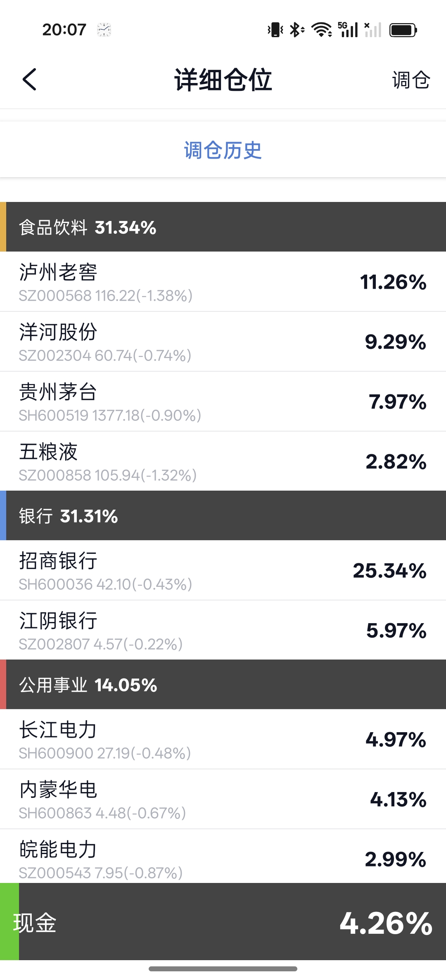
Task: Open the 长江电力 stock entry
Action: tap(223, 740)
